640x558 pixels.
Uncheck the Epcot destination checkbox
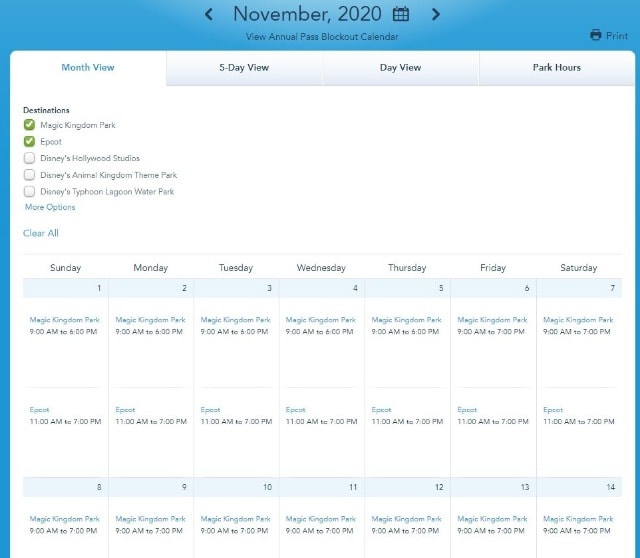coord(29,142)
